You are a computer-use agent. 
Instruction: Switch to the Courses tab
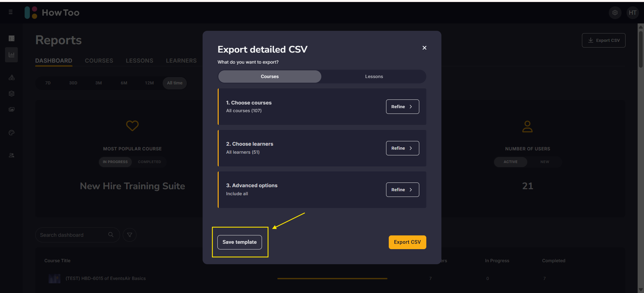[99, 61]
